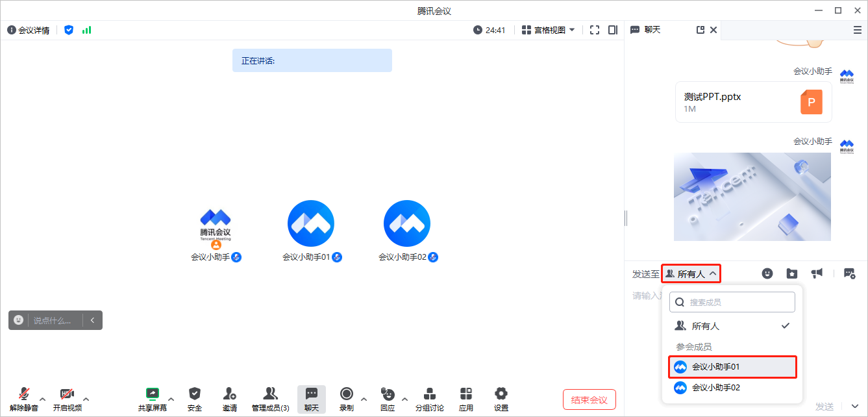
Task: Expand share screen options chevron
Action: coord(171,399)
